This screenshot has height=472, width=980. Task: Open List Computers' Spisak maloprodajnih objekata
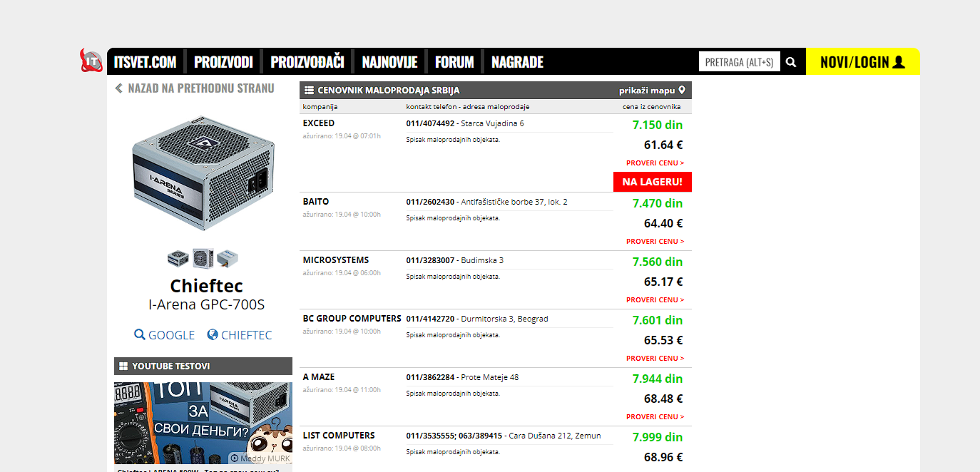pos(453,452)
